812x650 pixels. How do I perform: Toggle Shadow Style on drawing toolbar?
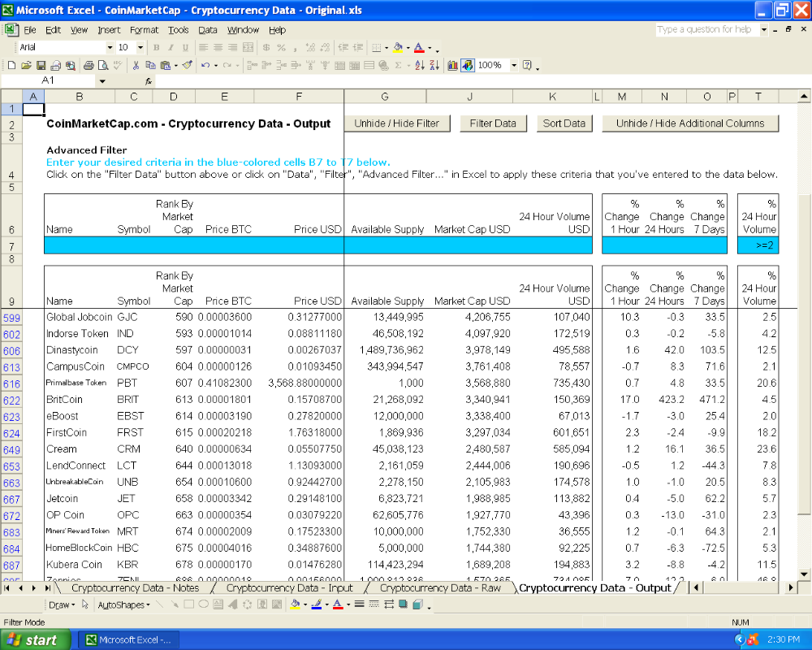403,604
